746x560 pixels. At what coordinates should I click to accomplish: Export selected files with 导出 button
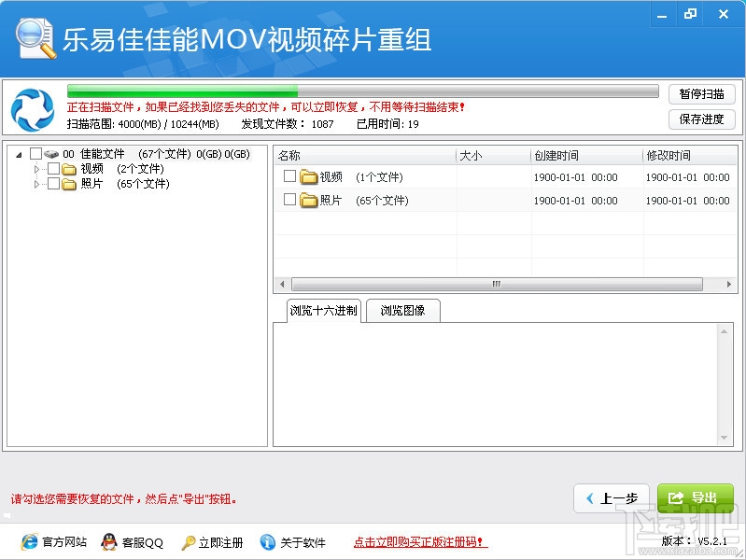pos(695,498)
